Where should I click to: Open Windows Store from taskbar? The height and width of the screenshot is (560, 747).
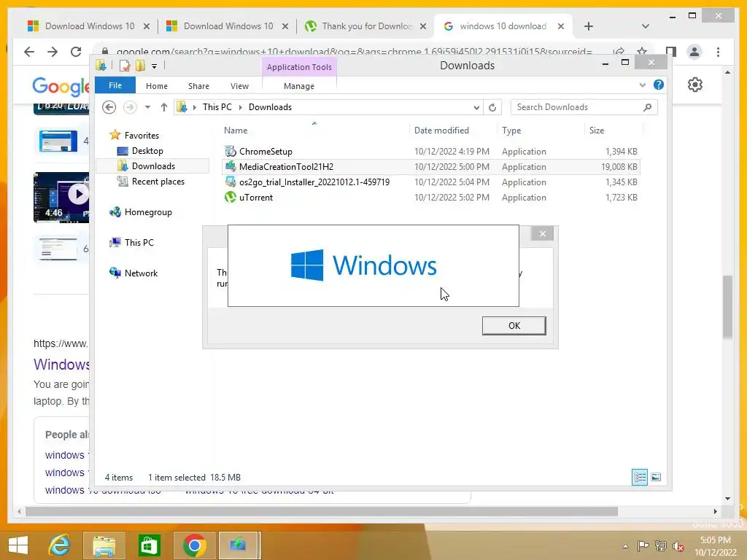click(149, 545)
